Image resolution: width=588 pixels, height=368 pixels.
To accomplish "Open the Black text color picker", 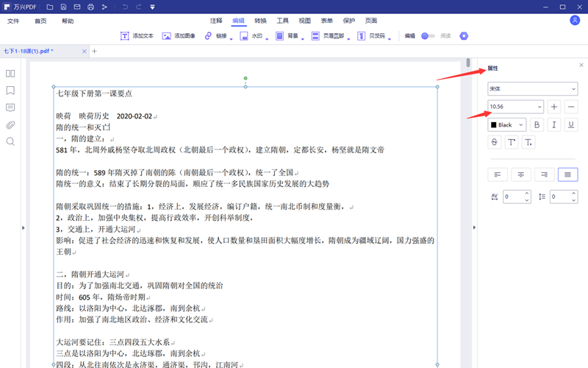I will pos(506,125).
